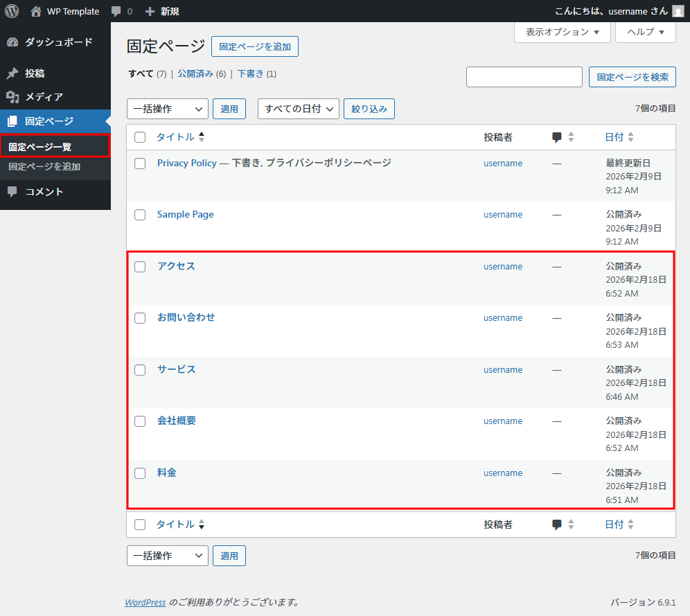The height and width of the screenshot is (616, 690).
Task: Click the plus icon for 新規
Action: [x=150, y=11]
